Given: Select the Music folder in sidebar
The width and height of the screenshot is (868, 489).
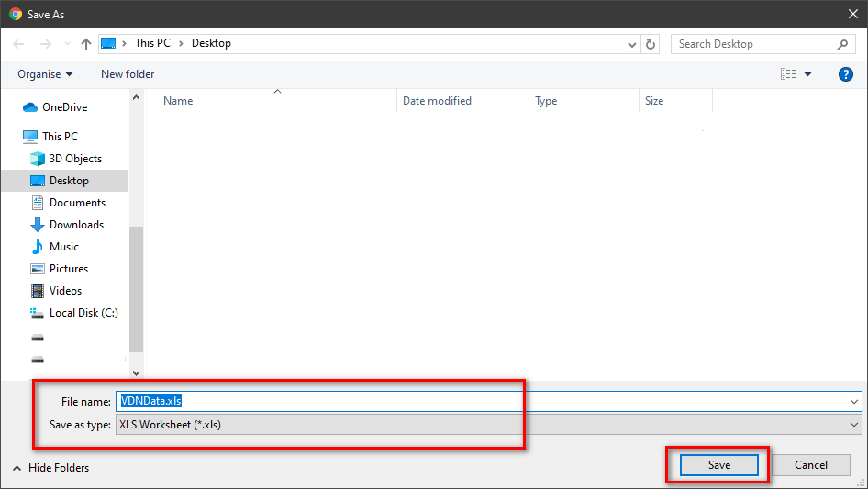Looking at the screenshot, I should pyautogui.click(x=63, y=247).
